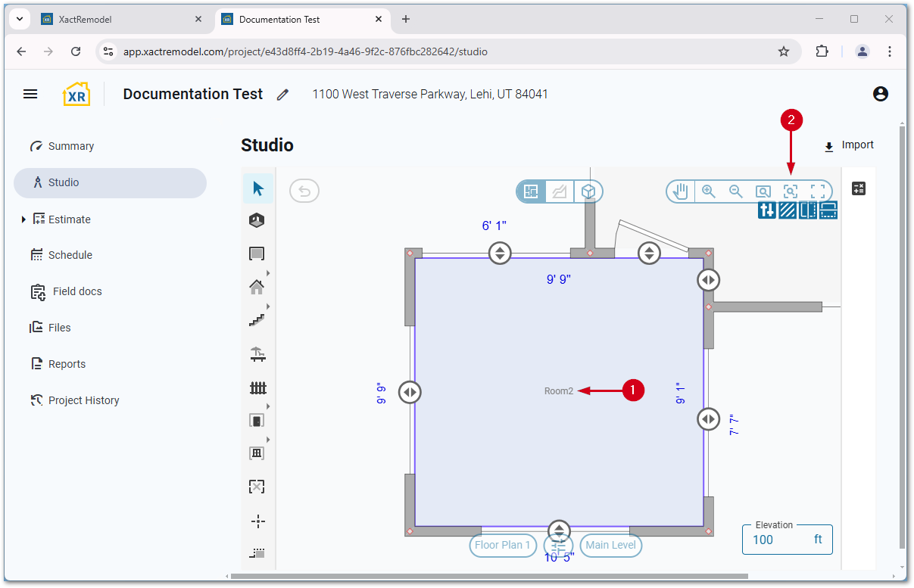Open the calculator panel icon

pyautogui.click(x=859, y=188)
